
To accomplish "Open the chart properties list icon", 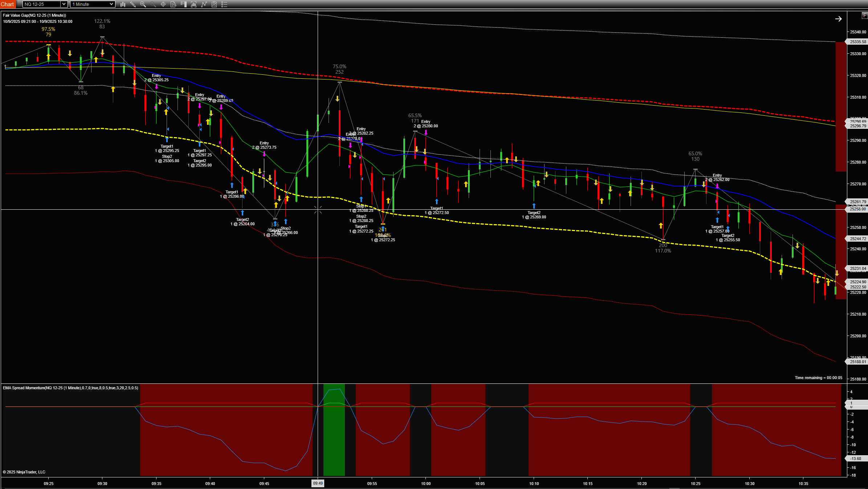I will (x=224, y=4).
